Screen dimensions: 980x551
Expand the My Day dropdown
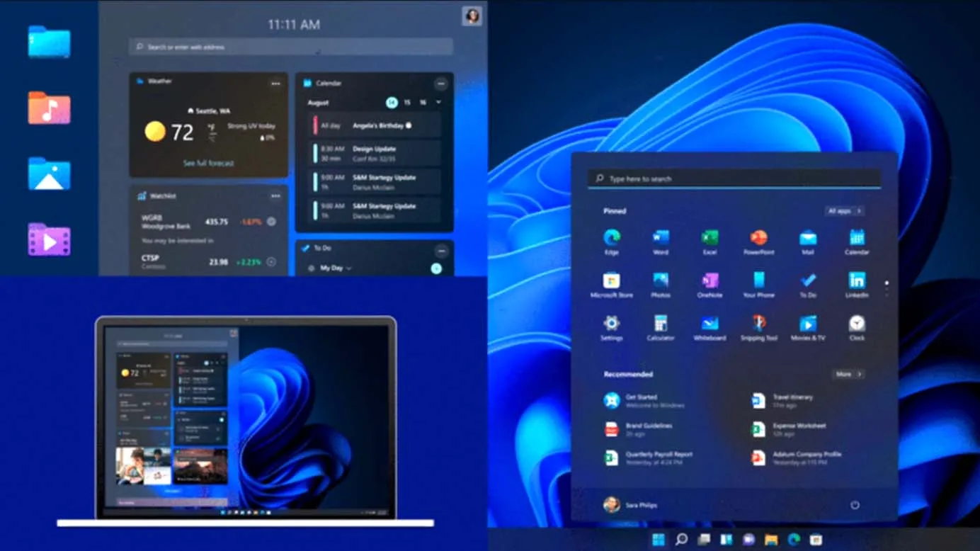336,268
